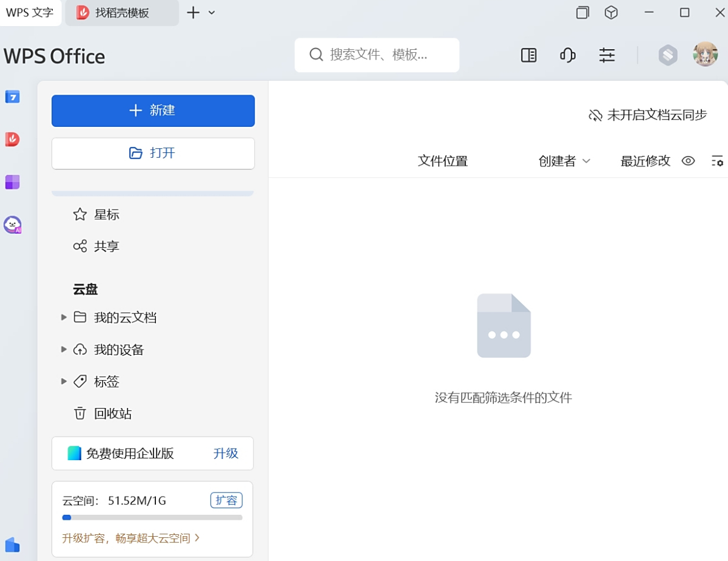Expand the 我的云文档 tree node
This screenshot has height=561, width=728.
point(64,317)
